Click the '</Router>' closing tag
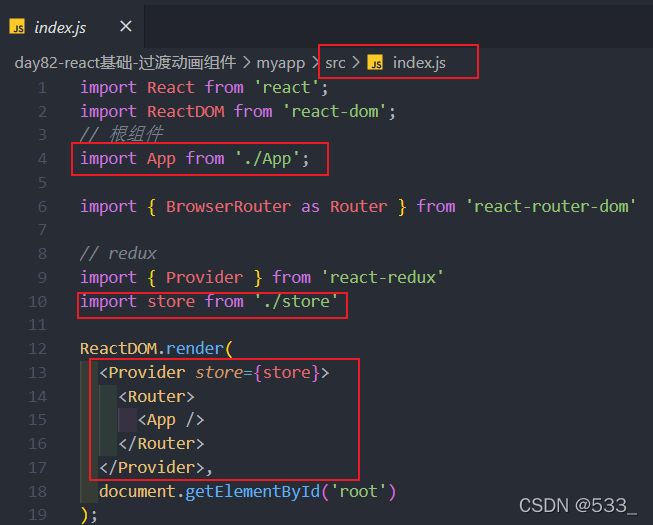This screenshot has height=525, width=653. pyautogui.click(x=161, y=444)
